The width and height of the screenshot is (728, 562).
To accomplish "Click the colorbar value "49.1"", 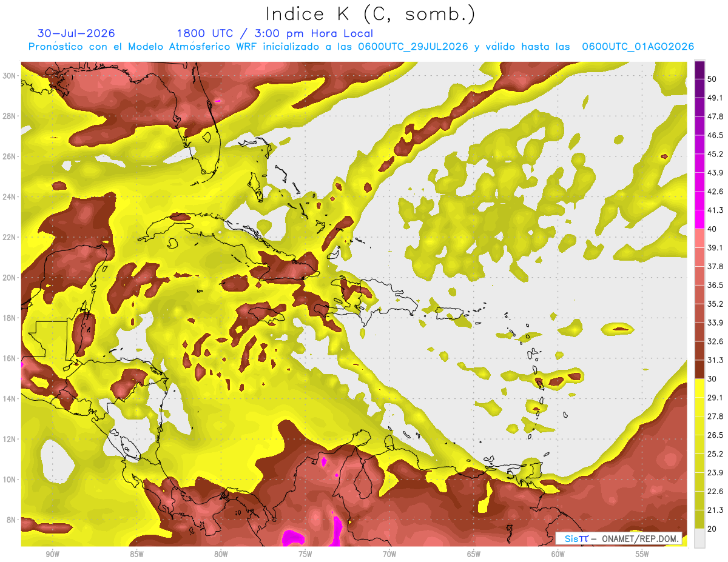I will point(715,98).
